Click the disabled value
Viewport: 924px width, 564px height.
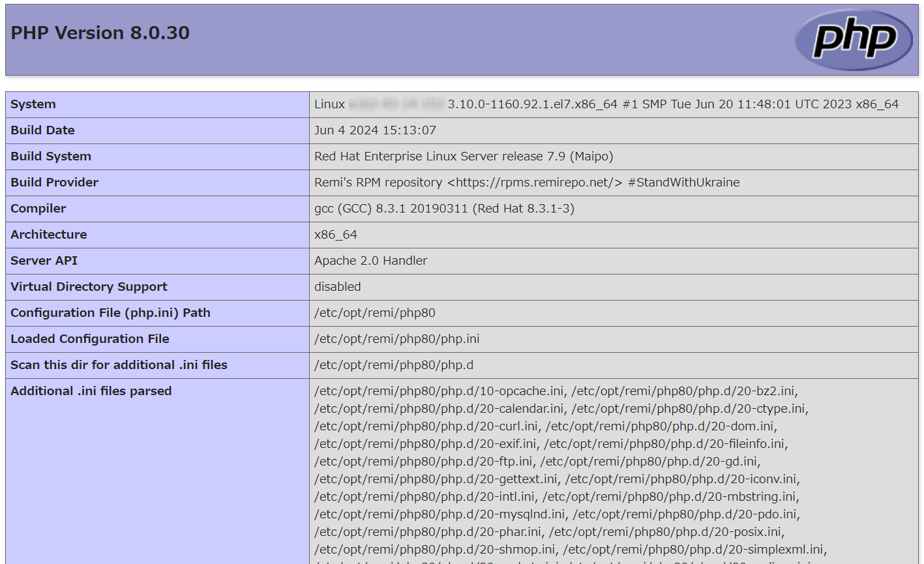tap(338, 287)
